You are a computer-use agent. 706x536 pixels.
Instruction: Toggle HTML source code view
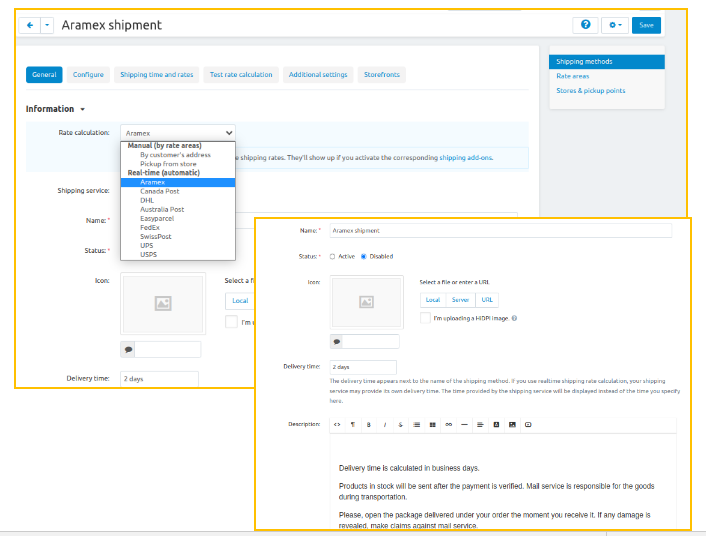click(337, 425)
